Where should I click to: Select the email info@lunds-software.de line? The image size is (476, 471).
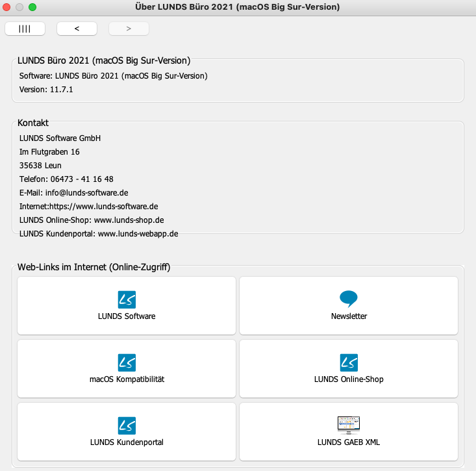pos(74,193)
